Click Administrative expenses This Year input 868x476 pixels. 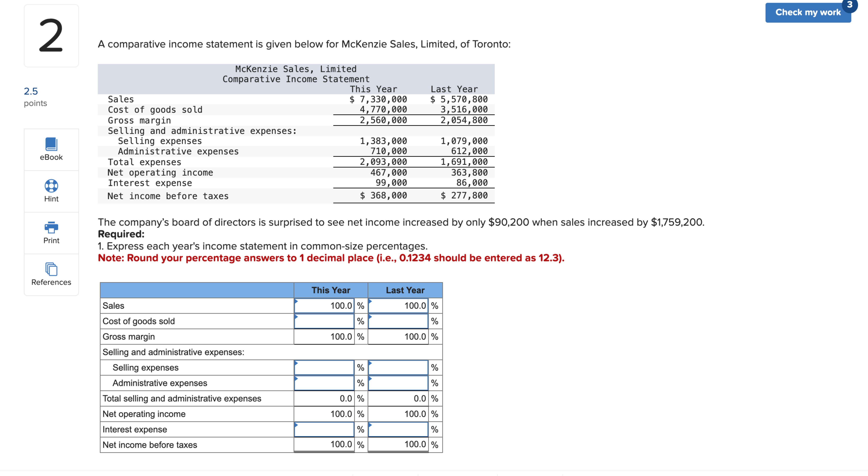323,383
